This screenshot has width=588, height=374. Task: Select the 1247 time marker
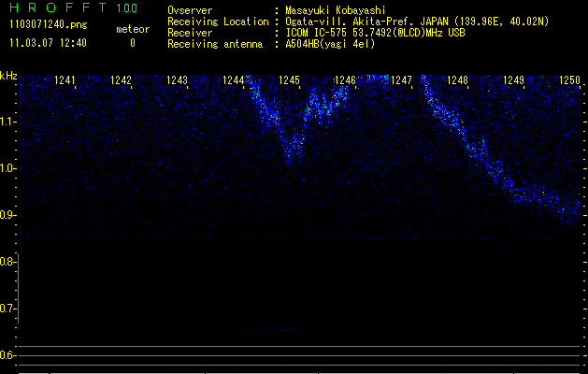[x=401, y=81]
